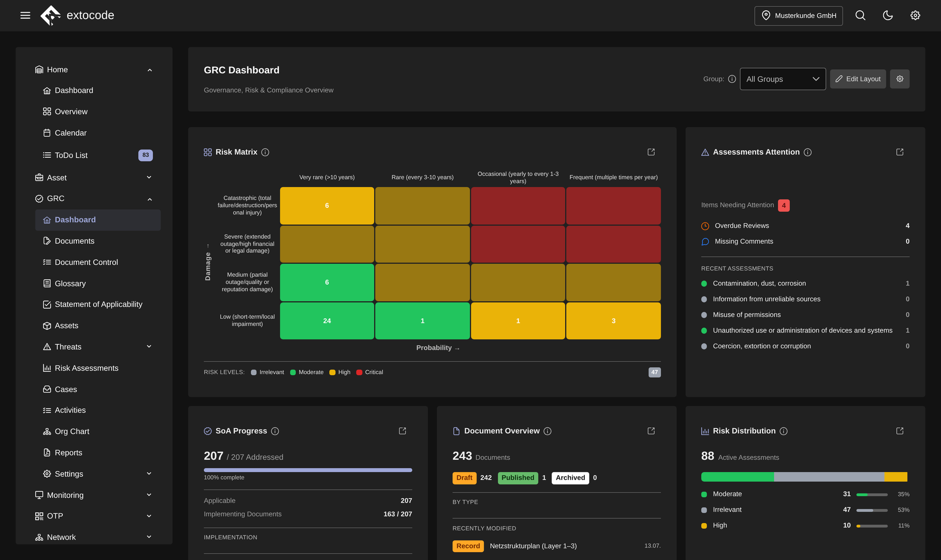Open Risk Distribution external link icon
Image resolution: width=941 pixels, height=560 pixels.
pyautogui.click(x=900, y=431)
